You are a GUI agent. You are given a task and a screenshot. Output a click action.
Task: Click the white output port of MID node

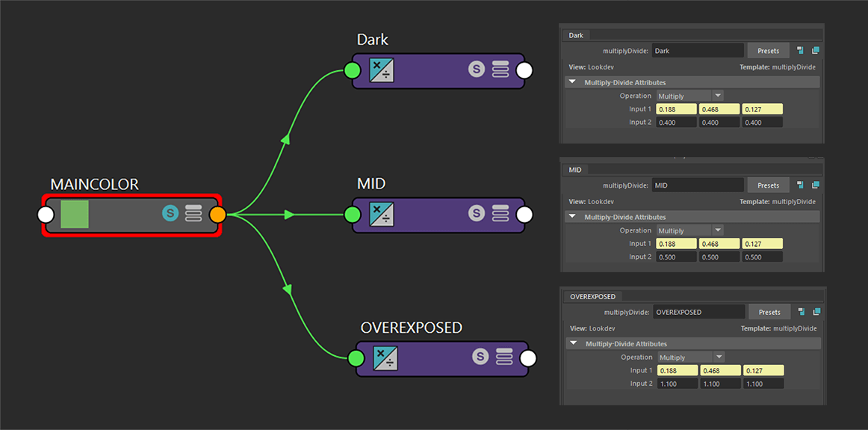point(524,215)
